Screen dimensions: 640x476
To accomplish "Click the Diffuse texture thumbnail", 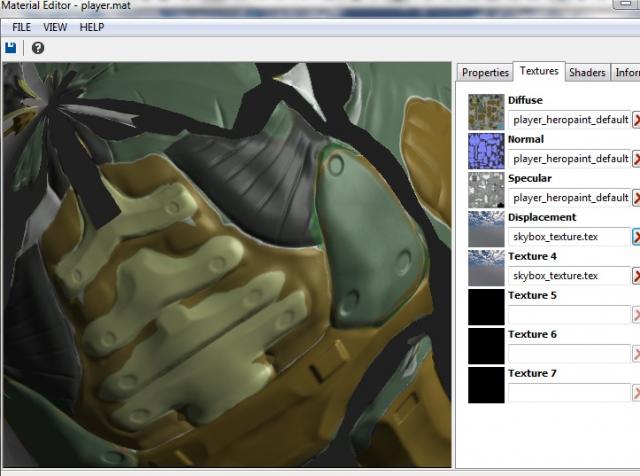I will point(486,111).
